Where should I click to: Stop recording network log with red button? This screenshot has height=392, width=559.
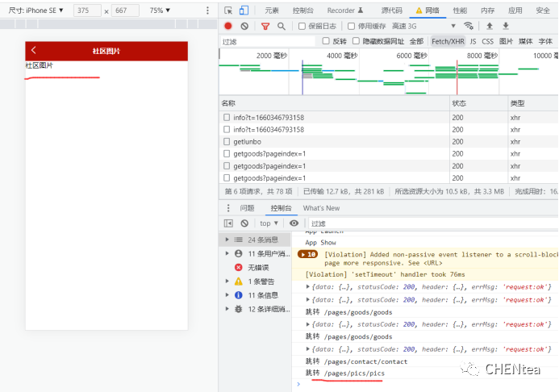(x=228, y=26)
